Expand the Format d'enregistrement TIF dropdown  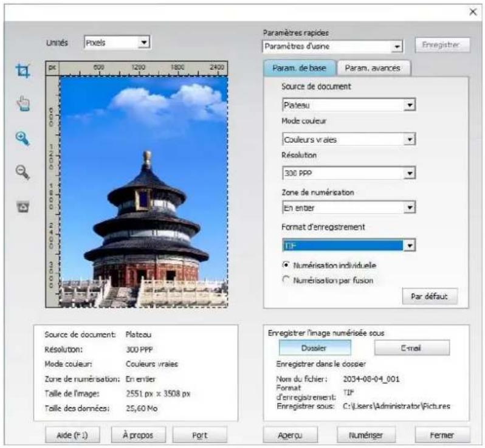pos(349,246)
